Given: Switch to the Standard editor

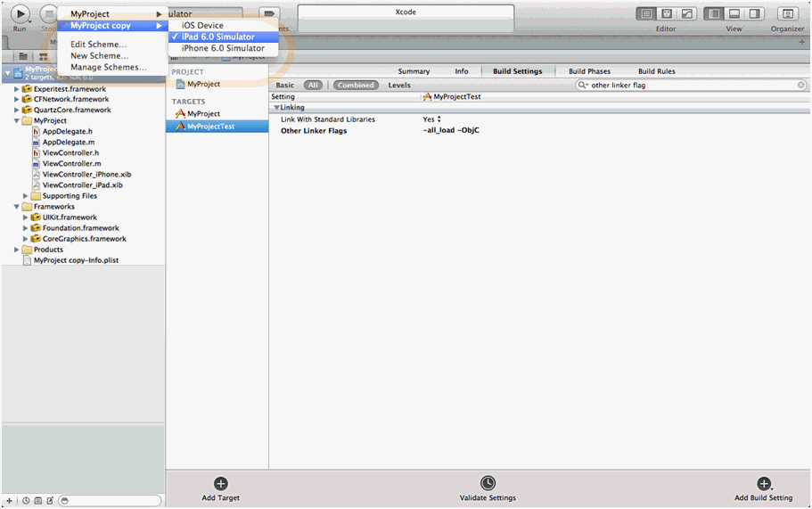Looking at the screenshot, I should (x=646, y=14).
